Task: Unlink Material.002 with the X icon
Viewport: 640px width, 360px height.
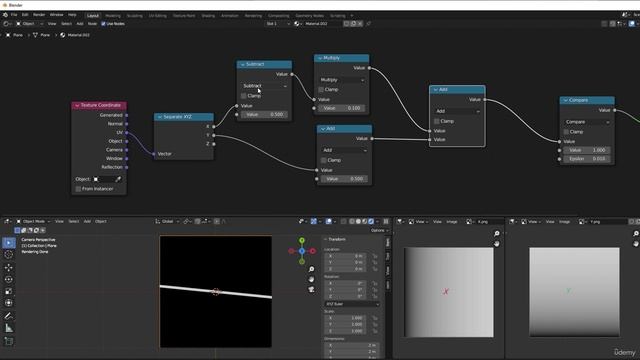Action: [360, 24]
